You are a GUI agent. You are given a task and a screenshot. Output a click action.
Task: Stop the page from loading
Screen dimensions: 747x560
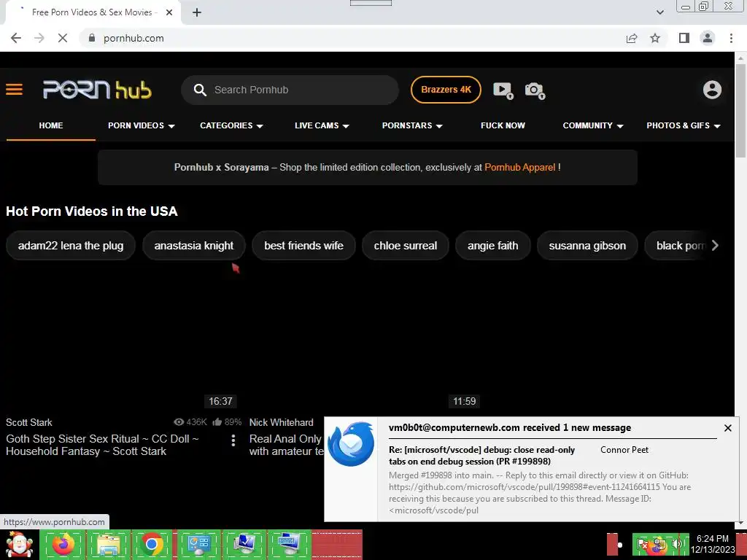tap(63, 38)
